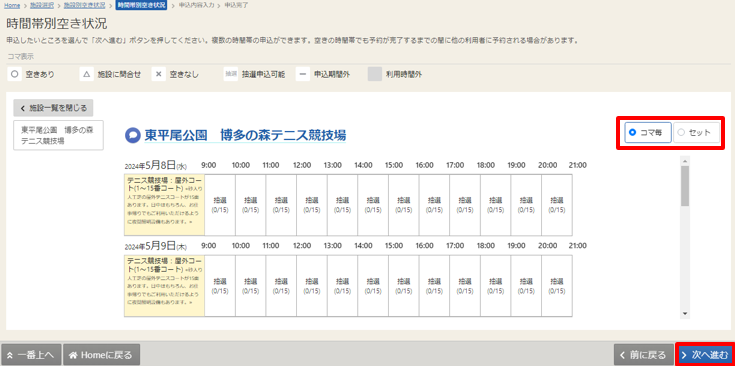Go to 施設別空き状況 breadcrumb link
737x366 pixels.
point(84,6)
